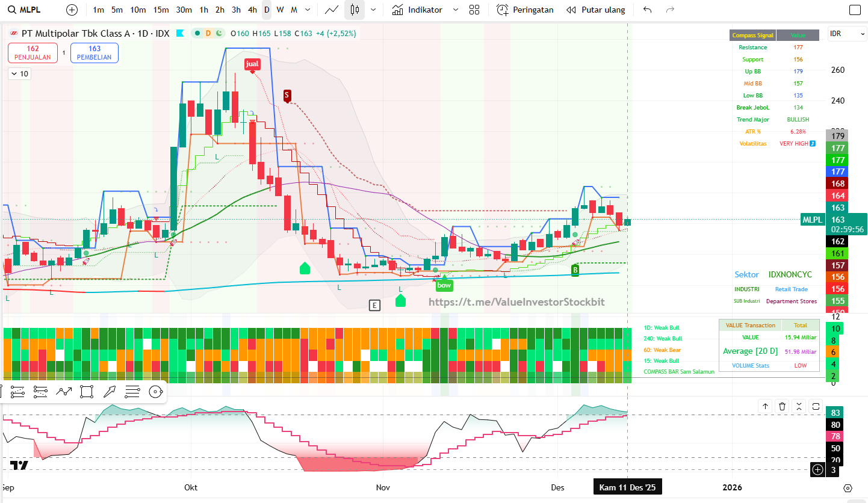Click the fullscreen square icon at top right
This screenshot has height=503, width=868.
pos(855,10)
